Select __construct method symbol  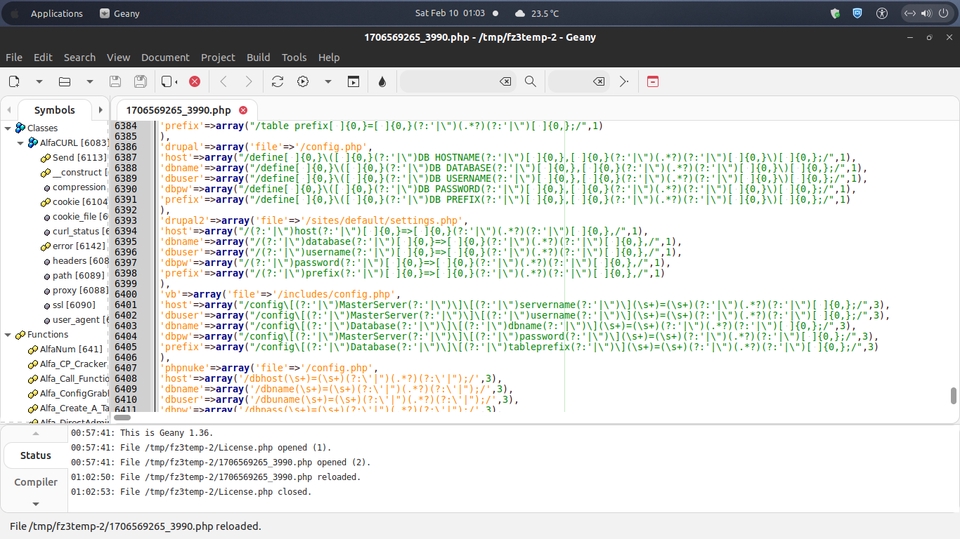point(80,172)
